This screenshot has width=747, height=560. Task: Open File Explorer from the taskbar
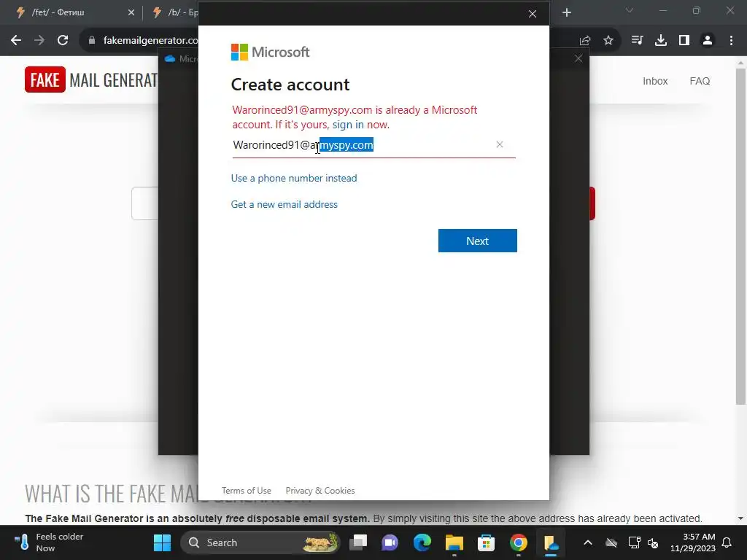click(454, 542)
